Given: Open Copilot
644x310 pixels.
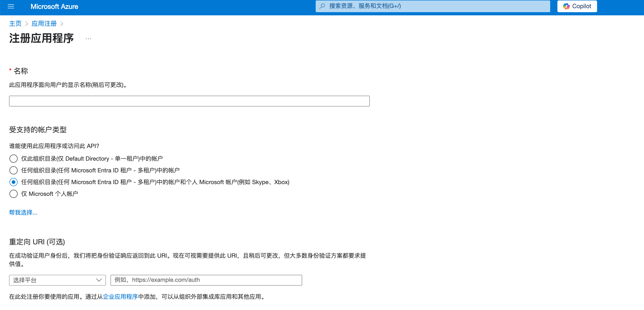Looking at the screenshot, I should point(577,6).
